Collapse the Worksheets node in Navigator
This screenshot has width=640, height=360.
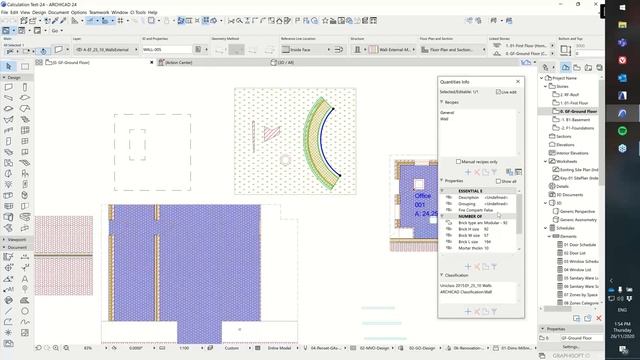[x=545, y=161]
